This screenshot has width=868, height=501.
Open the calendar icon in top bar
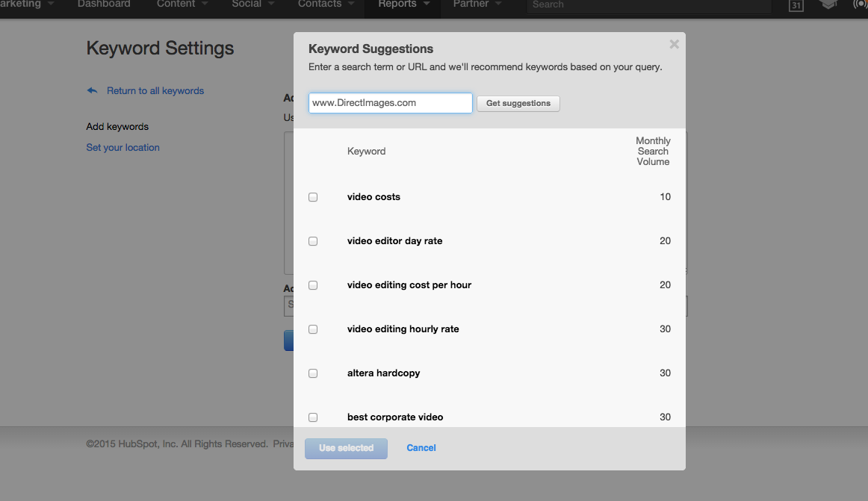(796, 5)
